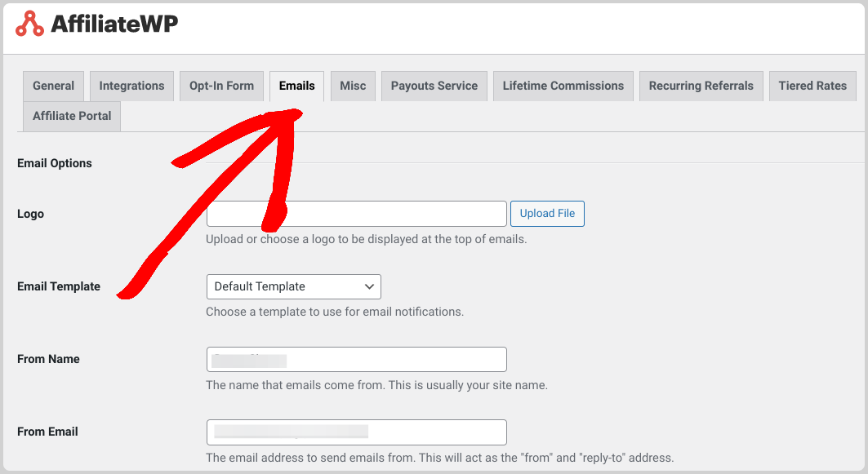Click the From Name label

click(48, 359)
